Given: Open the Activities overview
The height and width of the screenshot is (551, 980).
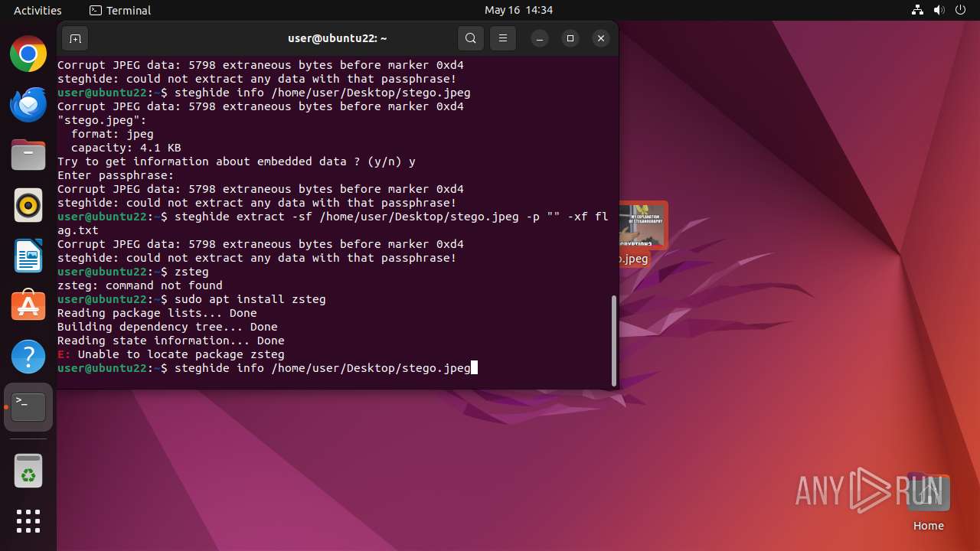Looking at the screenshot, I should click(x=38, y=10).
